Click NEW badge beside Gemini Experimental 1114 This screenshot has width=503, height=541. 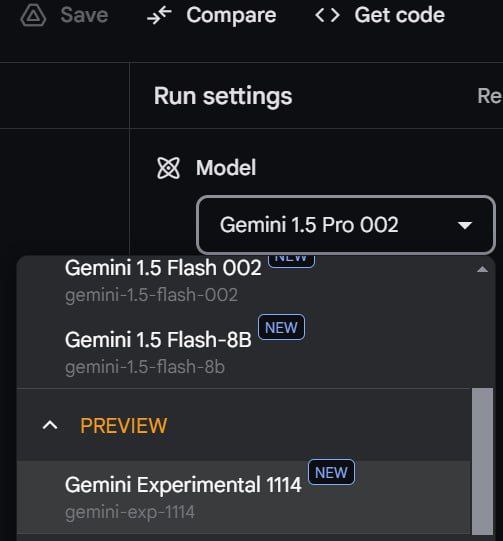(x=331, y=472)
